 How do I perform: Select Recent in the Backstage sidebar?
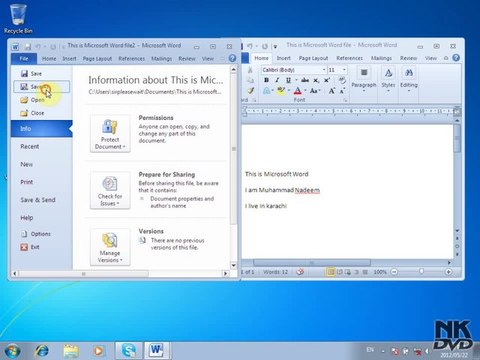(30, 146)
